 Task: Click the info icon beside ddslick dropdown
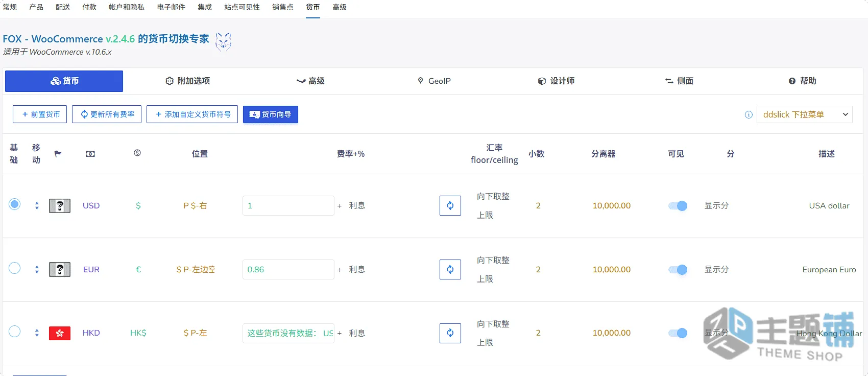pos(749,114)
